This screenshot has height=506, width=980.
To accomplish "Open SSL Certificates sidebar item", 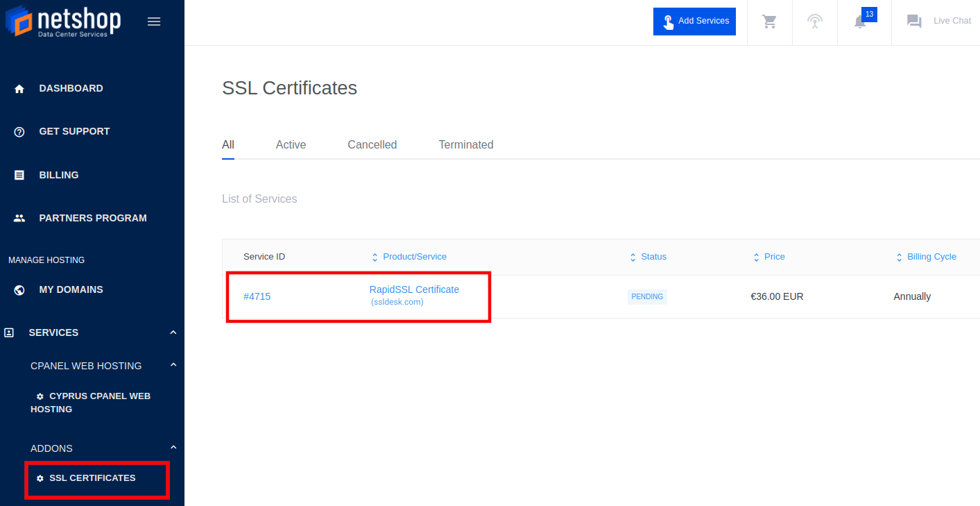I will click(92, 478).
